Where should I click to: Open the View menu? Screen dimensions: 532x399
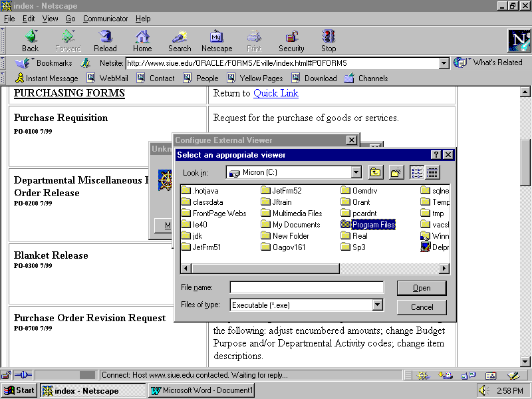point(51,19)
